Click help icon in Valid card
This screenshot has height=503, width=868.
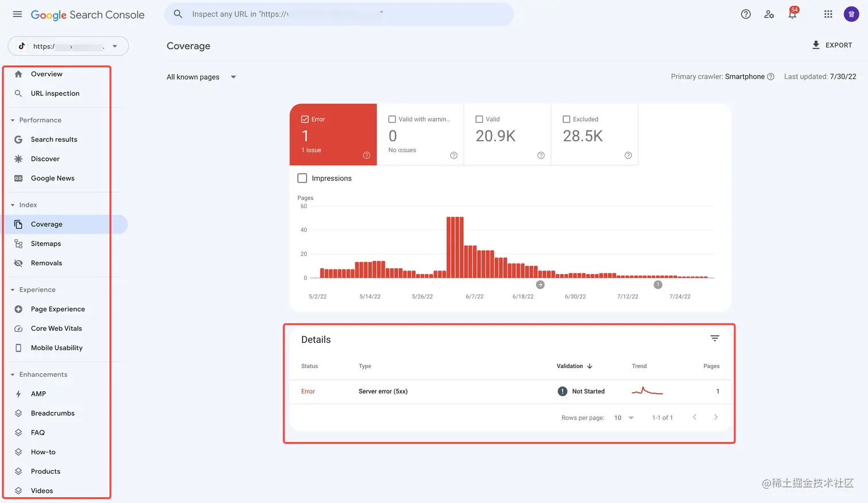pyautogui.click(x=541, y=156)
